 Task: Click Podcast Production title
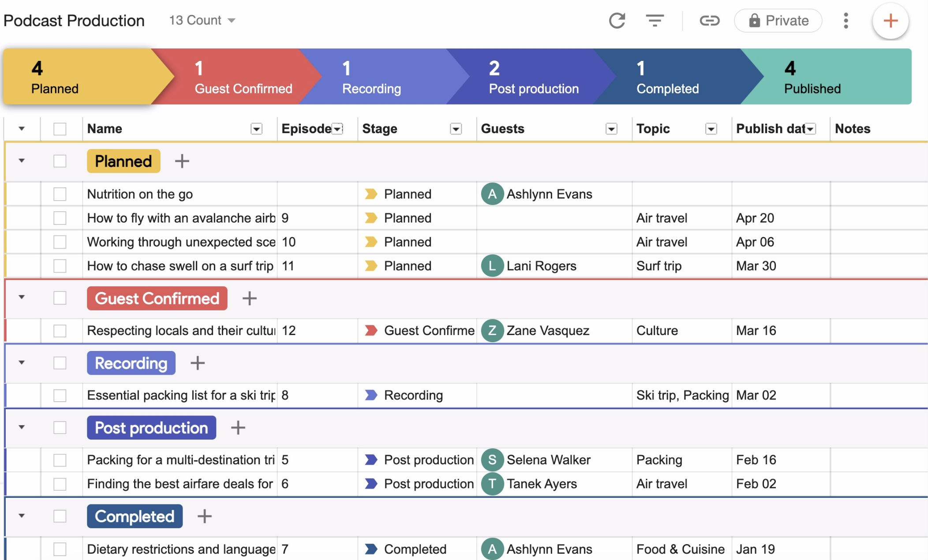[x=74, y=21]
